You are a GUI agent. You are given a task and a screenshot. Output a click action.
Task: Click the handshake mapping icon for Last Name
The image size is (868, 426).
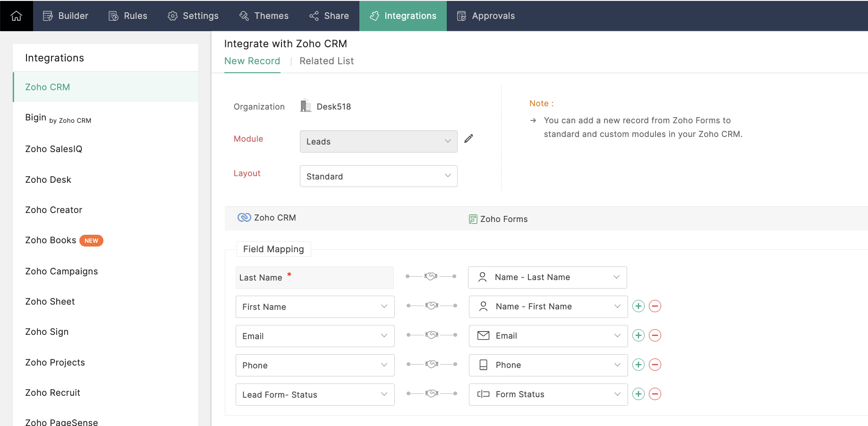tap(431, 276)
